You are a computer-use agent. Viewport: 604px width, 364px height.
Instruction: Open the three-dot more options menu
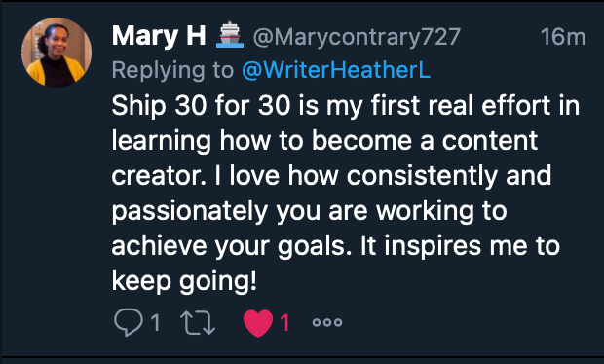pyautogui.click(x=327, y=322)
